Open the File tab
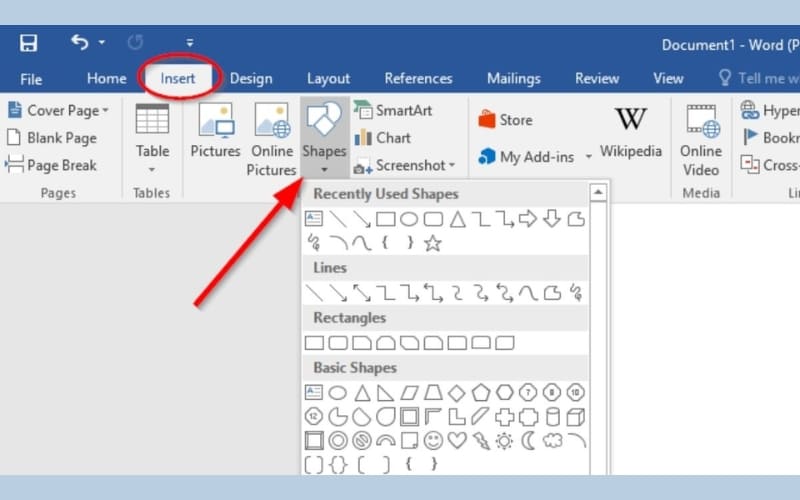Viewport: 800px width, 500px height. click(x=31, y=79)
